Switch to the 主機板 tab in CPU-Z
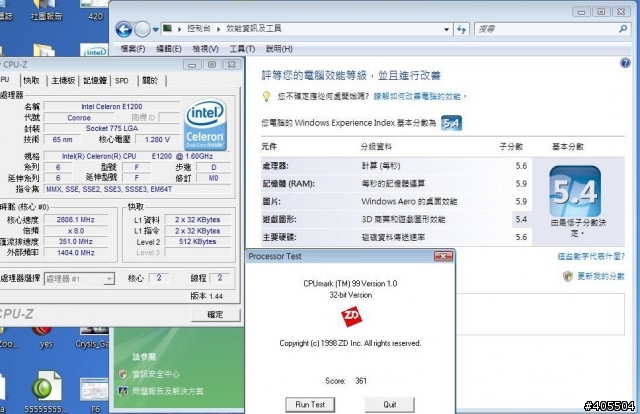This screenshot has height=414, width=640. pyautogui.click(x=63, y=80)
